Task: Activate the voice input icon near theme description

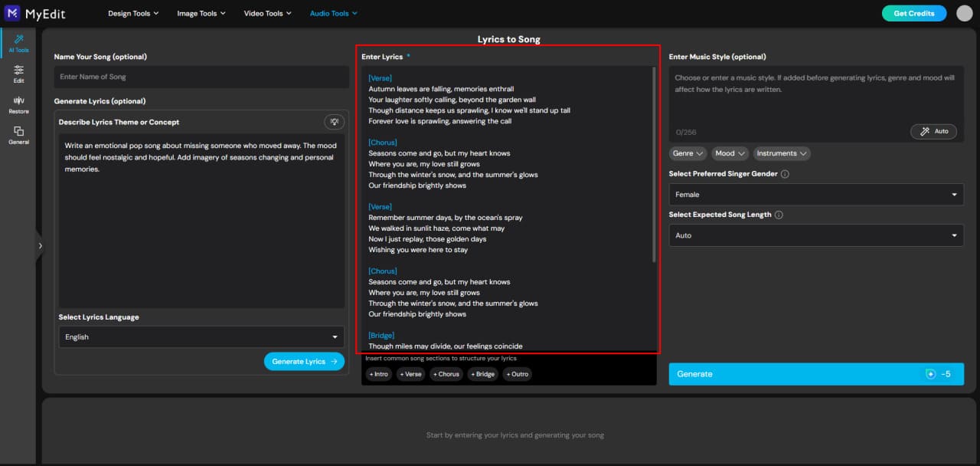Action: tap(334, 121)
